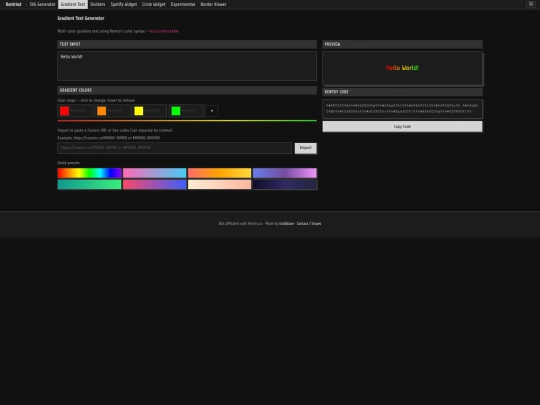Click the Rentried site logo
The width and height of the screenshot is (540, 405).
(x=13, y=4)
